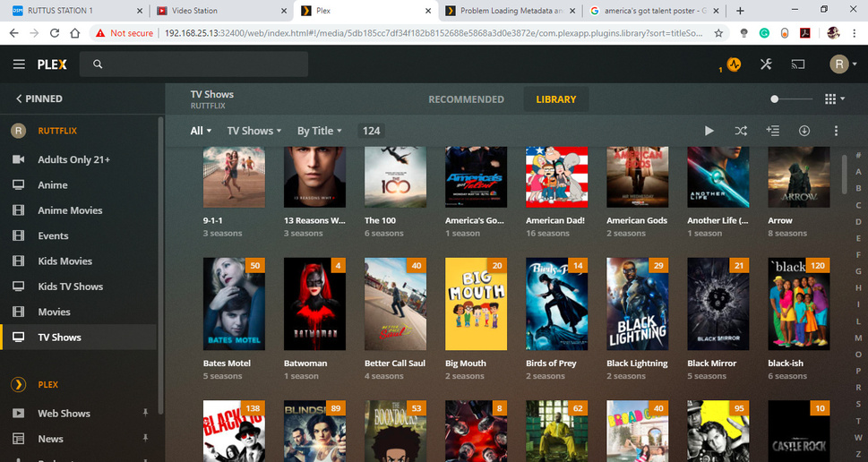This screenshot has height=462, width=868.
Task: Open Adults Only 21+ library
Action: [73, 159]
